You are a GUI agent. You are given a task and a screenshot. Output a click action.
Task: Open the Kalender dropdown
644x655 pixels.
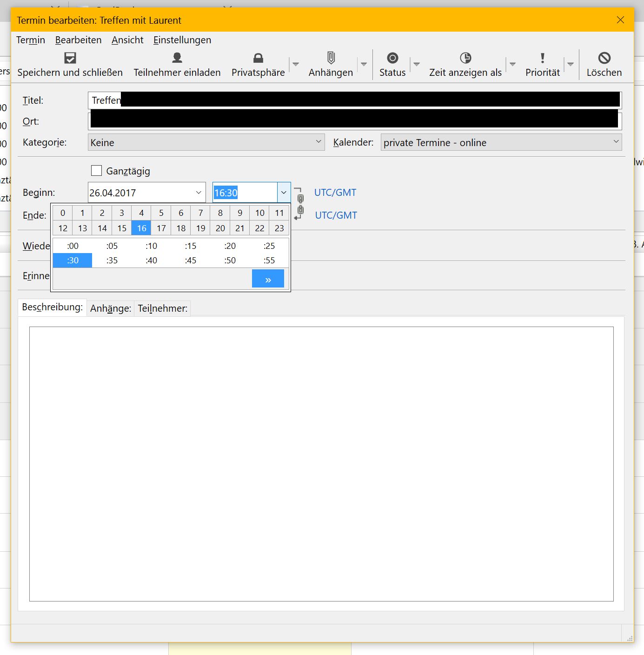pyautogui.click(x=501, y=142)
